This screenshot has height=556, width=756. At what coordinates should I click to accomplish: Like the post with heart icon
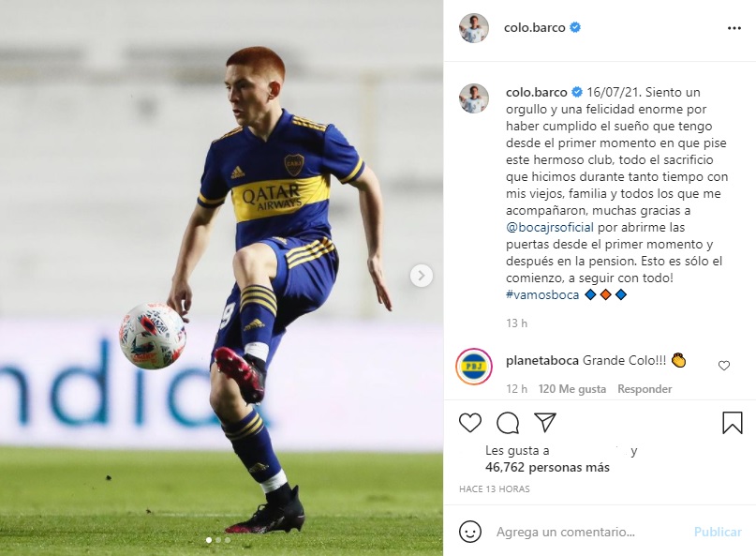pos(469,423)
